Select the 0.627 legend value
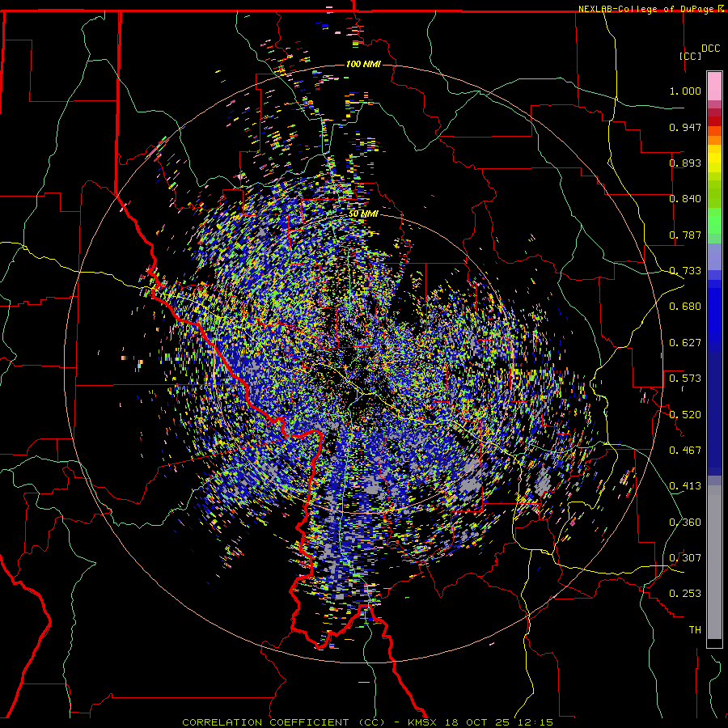This screenshot has height=728, width=728. tap(685, 343)
